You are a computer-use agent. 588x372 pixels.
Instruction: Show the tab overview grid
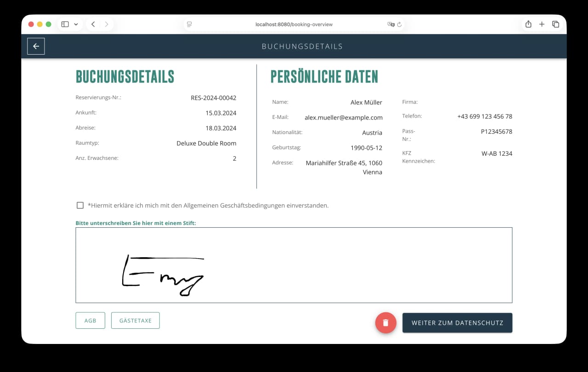pos(555,24)
